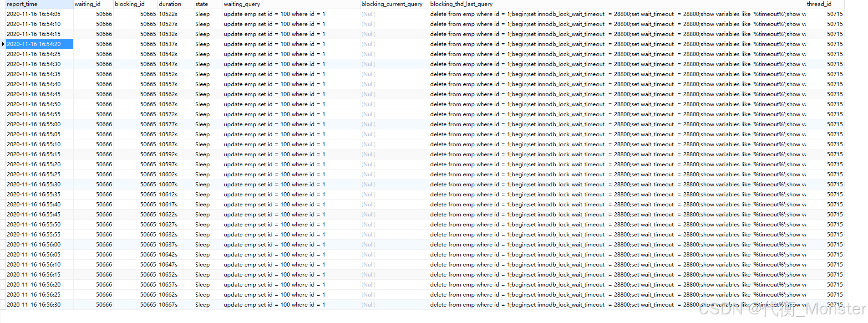Select blocking_thd_last_query in the 16:56:00 row

[x=617, y=245]
